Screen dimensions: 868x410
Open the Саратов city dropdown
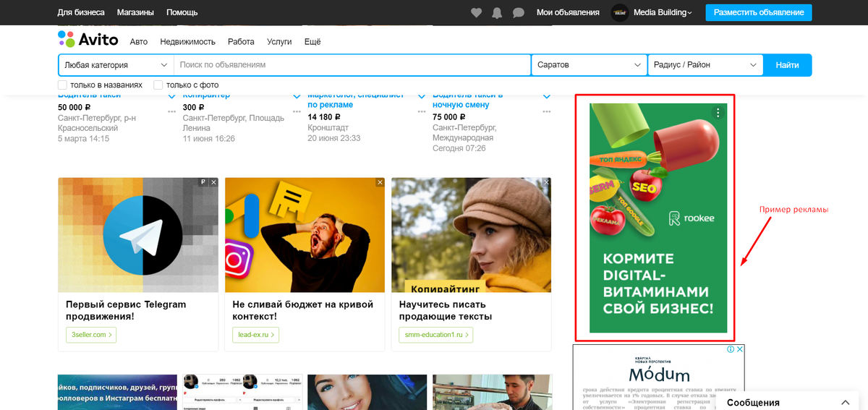pyautogui.click(x=589, y=65)
